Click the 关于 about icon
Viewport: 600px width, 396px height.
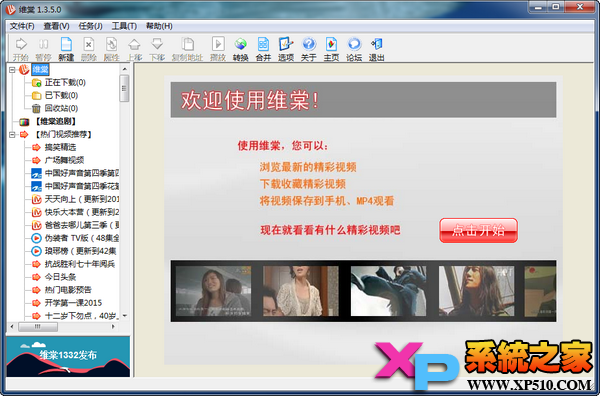[x=309, y=49]
